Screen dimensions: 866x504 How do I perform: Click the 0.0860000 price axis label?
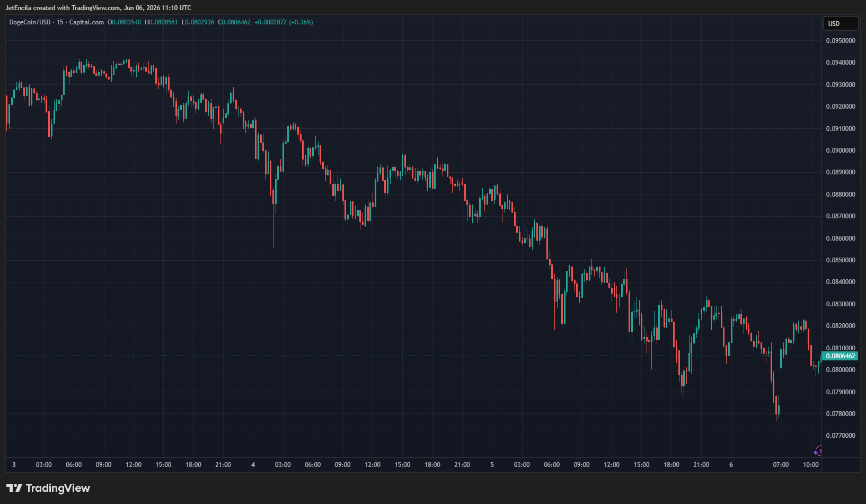[x=841, y=238]
